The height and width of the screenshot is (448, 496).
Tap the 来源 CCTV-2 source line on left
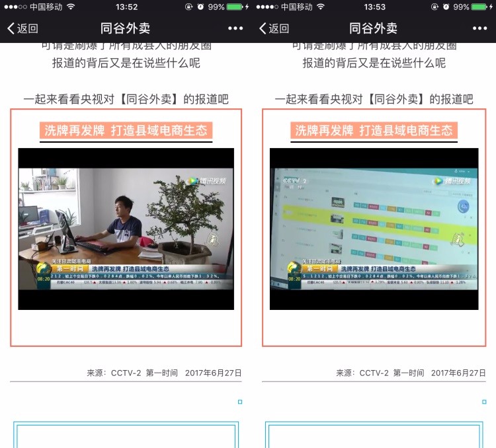[x=164, y=373]
